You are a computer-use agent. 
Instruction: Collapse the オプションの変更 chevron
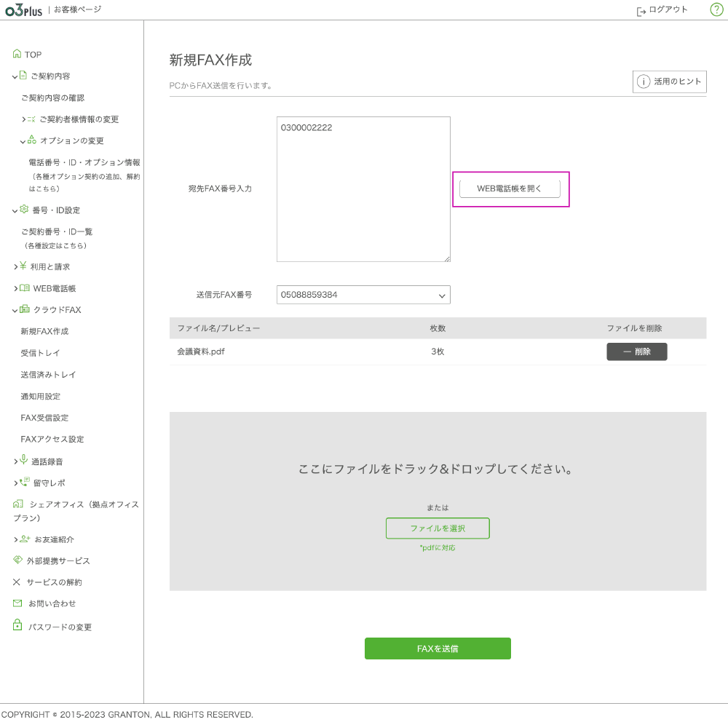[23, 142]
